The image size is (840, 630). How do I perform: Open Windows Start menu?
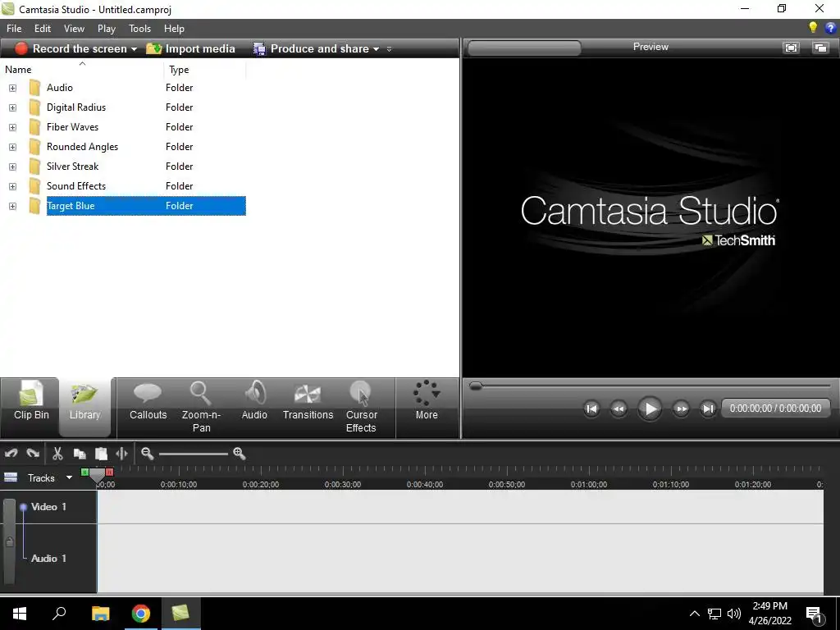[x=20, y=614]
